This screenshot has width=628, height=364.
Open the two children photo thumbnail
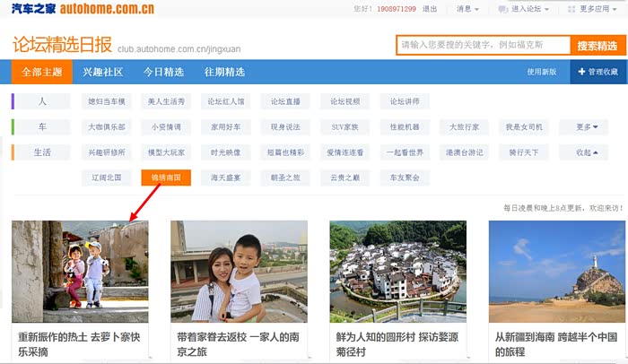point(80,272)
